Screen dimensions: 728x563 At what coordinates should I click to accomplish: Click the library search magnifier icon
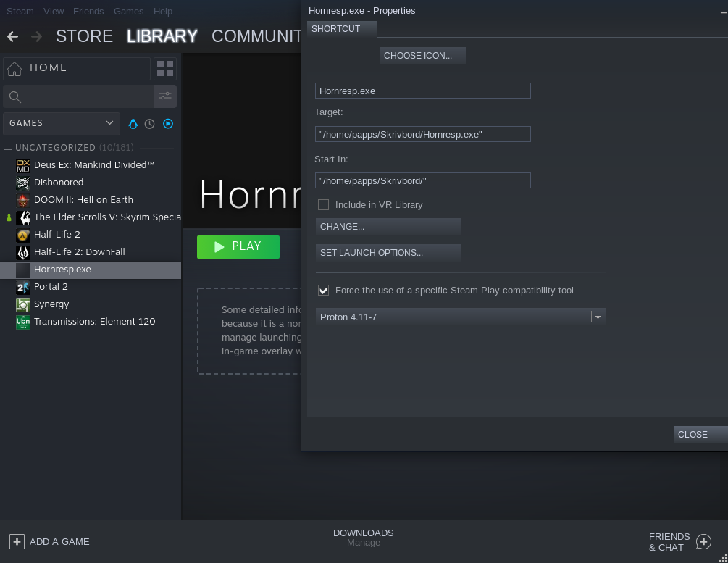15,96
